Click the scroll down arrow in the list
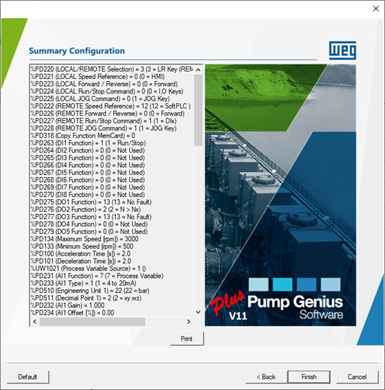 [198, 312]
